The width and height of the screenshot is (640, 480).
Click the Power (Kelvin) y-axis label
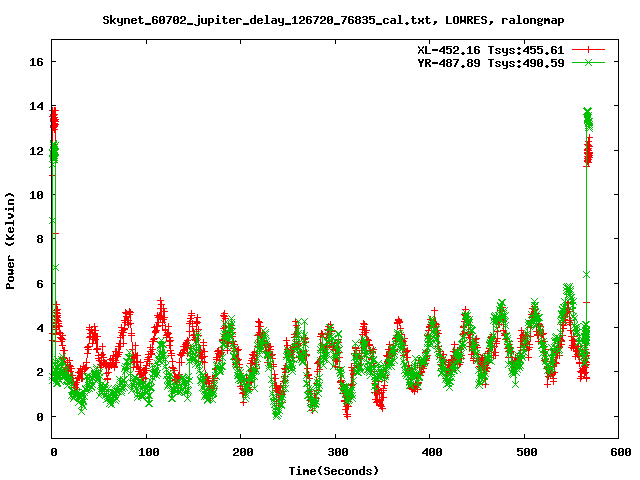click(10, 241)
